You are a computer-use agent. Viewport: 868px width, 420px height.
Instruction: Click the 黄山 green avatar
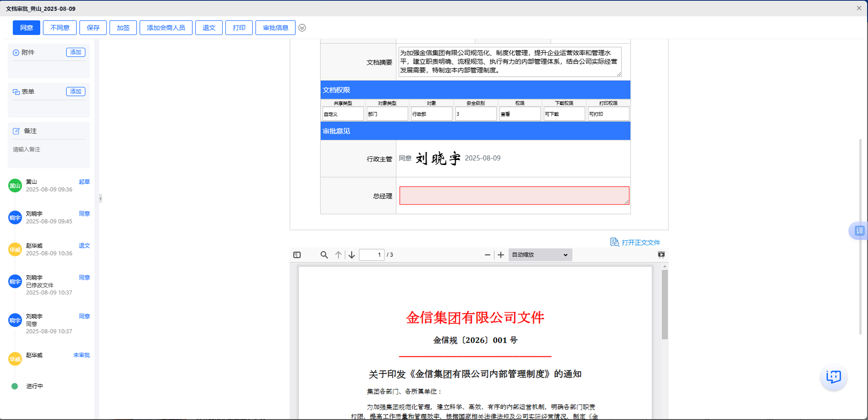click(15, 185)
